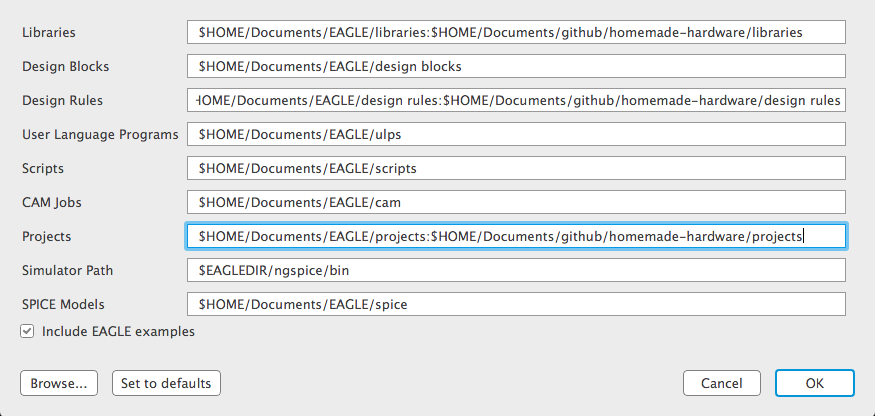
Task: Click the Libraries label
Action: click(x=49, y=32)
